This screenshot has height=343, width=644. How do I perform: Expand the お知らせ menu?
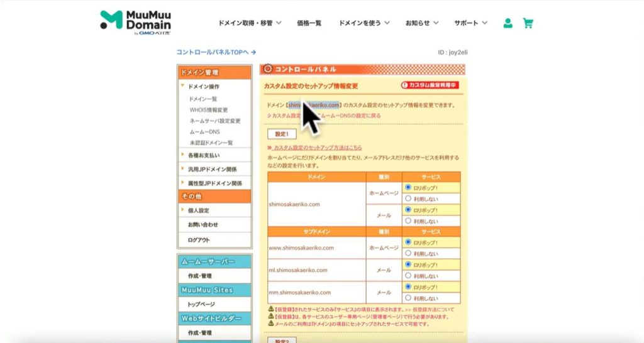422,23
